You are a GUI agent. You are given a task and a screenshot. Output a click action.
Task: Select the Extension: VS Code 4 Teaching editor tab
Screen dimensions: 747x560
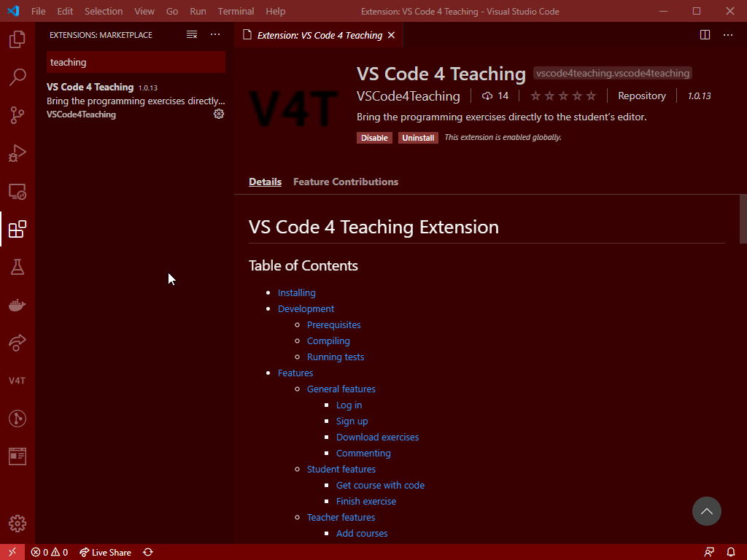click(x=318, y=35)
